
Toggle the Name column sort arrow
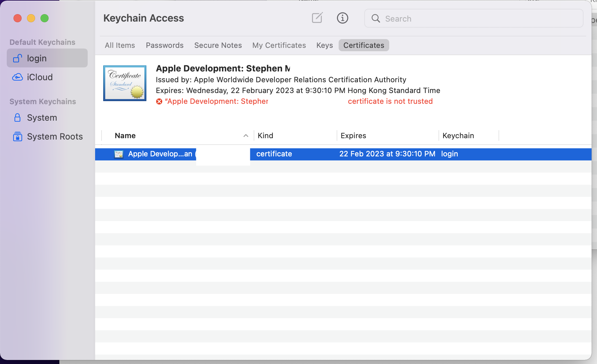(246, 135)
